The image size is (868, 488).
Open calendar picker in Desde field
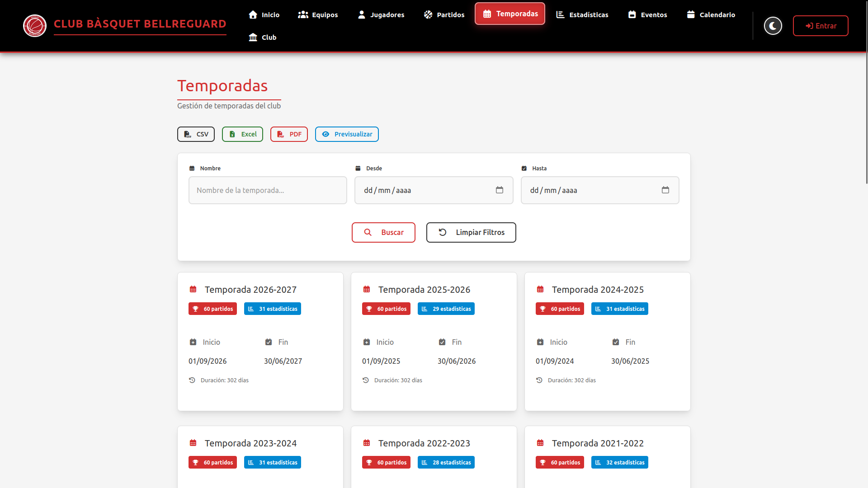click(x=499, y=190)
